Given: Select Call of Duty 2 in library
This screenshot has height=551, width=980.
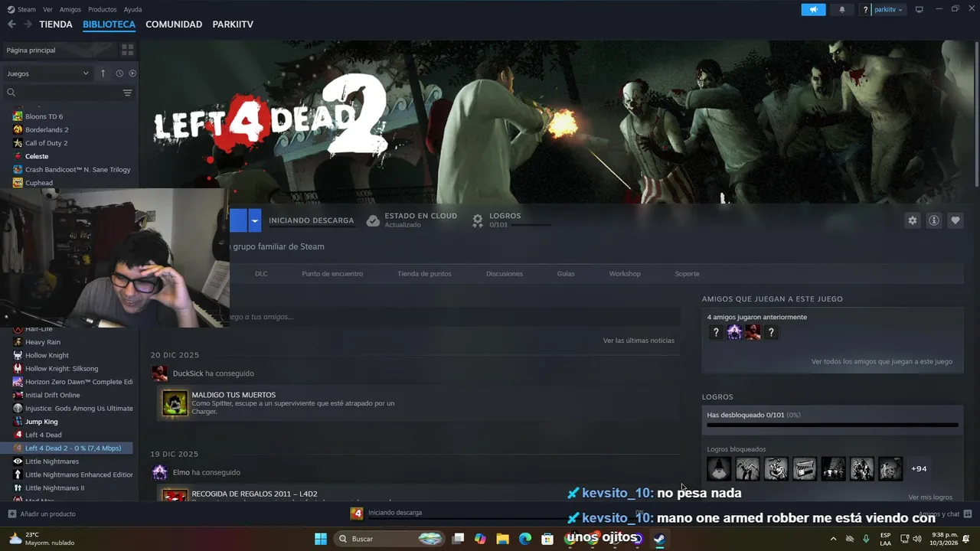Looking at the screenshot, I should click(46, 143).
